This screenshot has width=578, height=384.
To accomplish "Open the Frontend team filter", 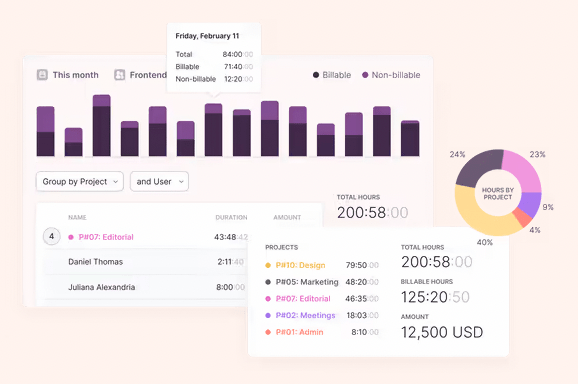I will [x=141, y=75].
